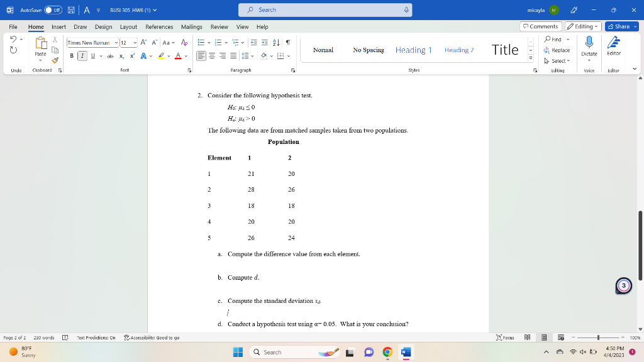Open Editing mode dropdown

click(583, 26)
